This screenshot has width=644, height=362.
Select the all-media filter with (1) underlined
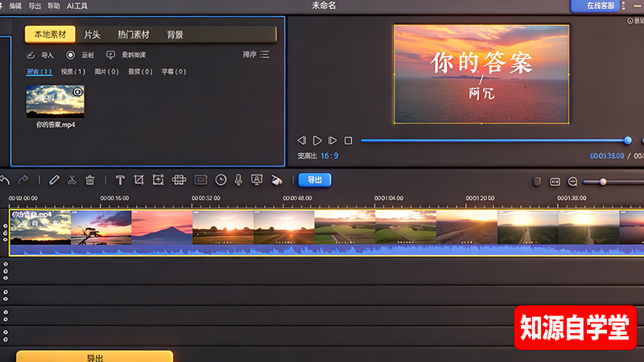pos(39,72)
